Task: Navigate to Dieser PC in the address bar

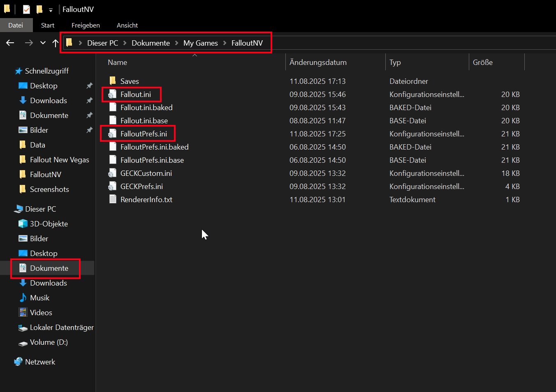Action: click(102, 43)
